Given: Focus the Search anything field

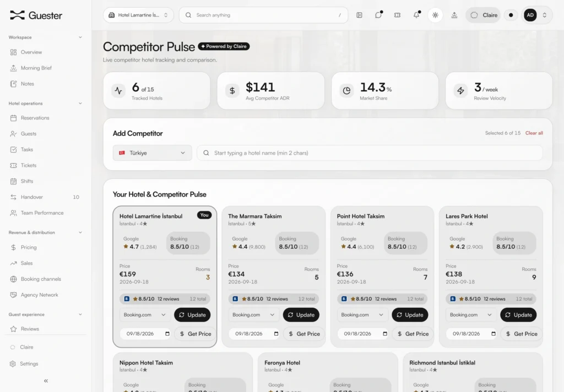Looking at the screenshot, I should [263, 15].
